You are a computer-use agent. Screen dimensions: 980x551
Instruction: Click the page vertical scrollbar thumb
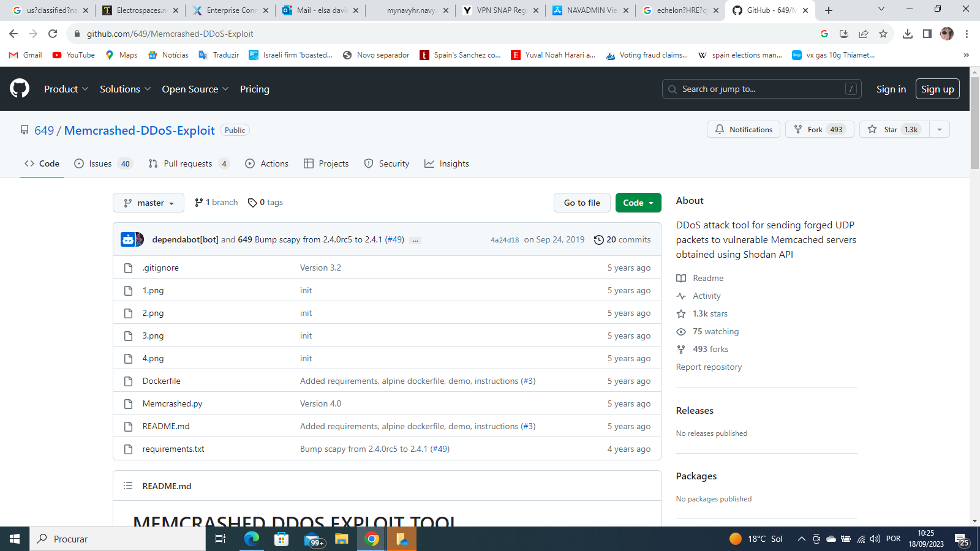click(974, 122)
